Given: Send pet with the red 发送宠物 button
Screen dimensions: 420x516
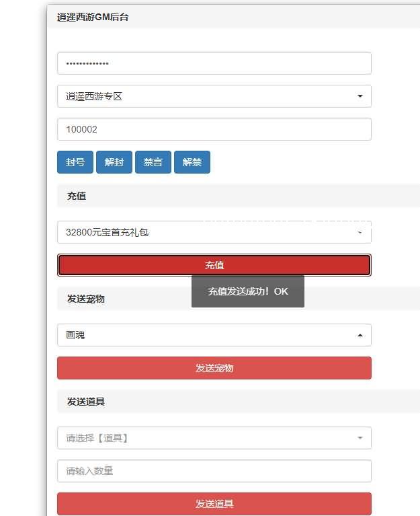Looking at the screenshot, I should tap(214, 368).
